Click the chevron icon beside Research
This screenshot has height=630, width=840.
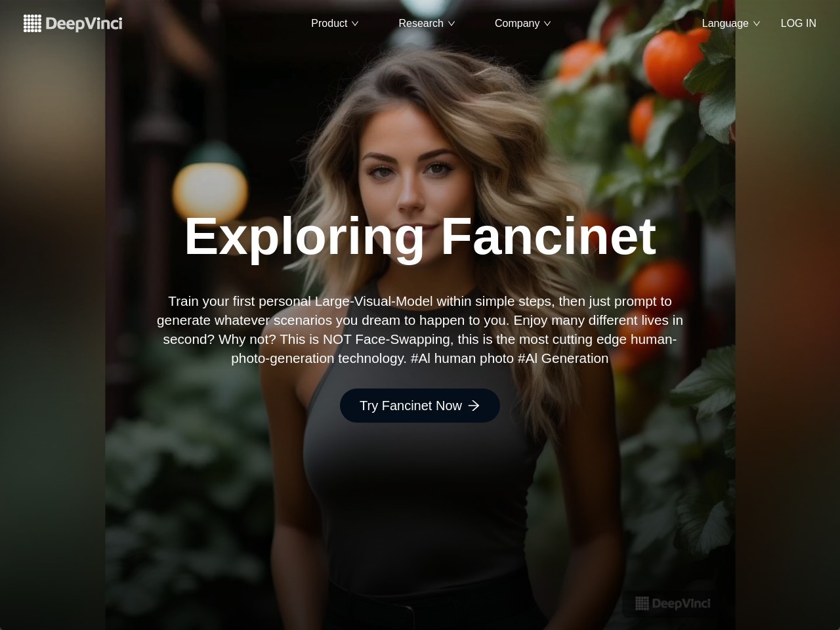tap(451, 24)
